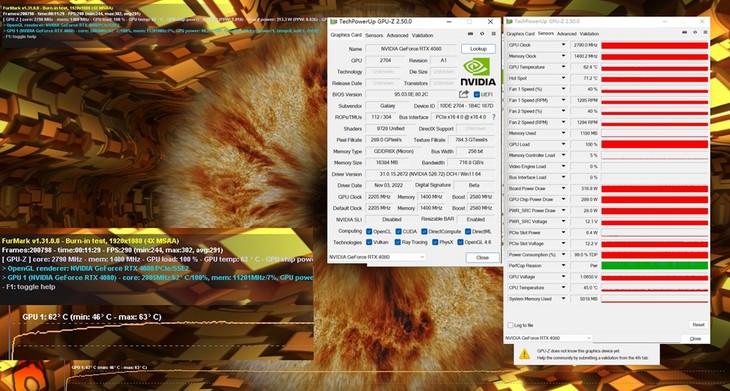Click the Hot Spot 71.2 °C value

585,79
